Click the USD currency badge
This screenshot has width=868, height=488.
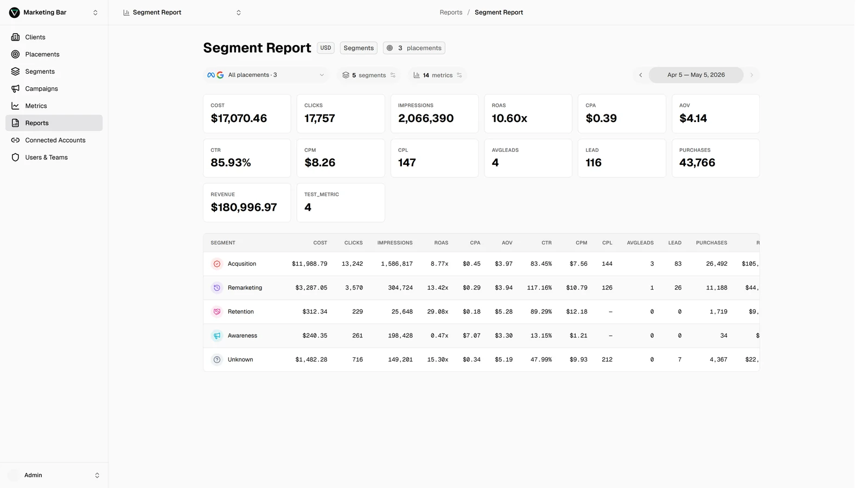point(325,48)
